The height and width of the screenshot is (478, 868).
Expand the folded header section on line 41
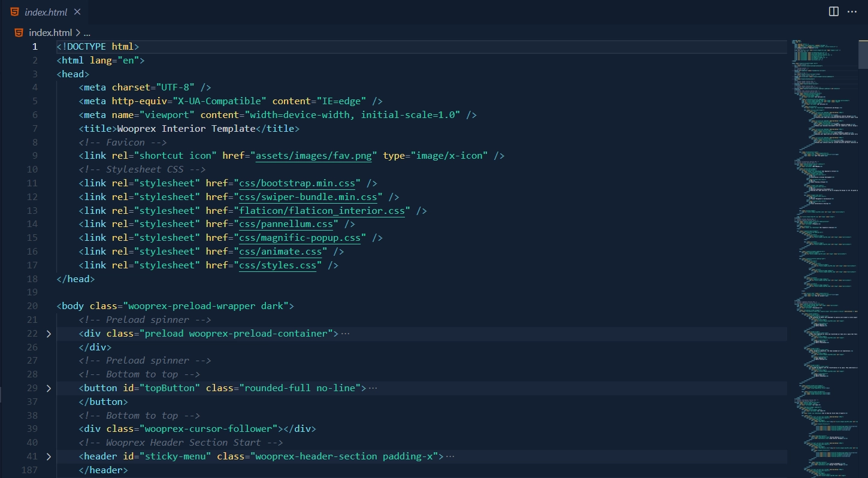(x=49, y=456)
